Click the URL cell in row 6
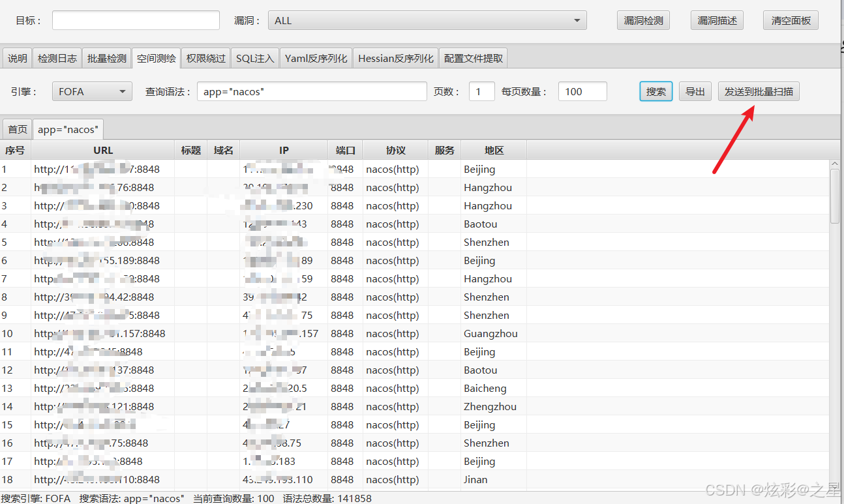 click(102, 260)
